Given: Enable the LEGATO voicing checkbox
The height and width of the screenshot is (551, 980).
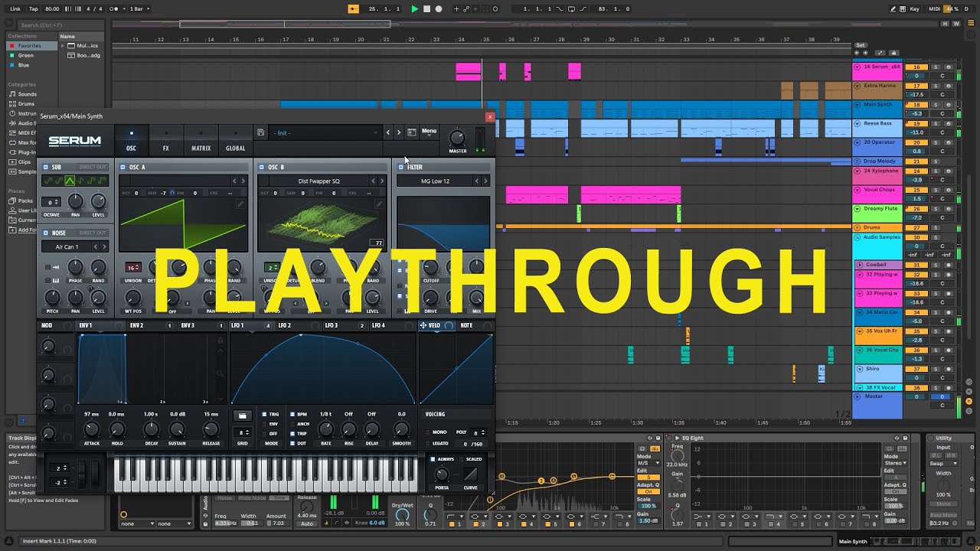Looking at the screenshot, I should click(x=427, y=444).
